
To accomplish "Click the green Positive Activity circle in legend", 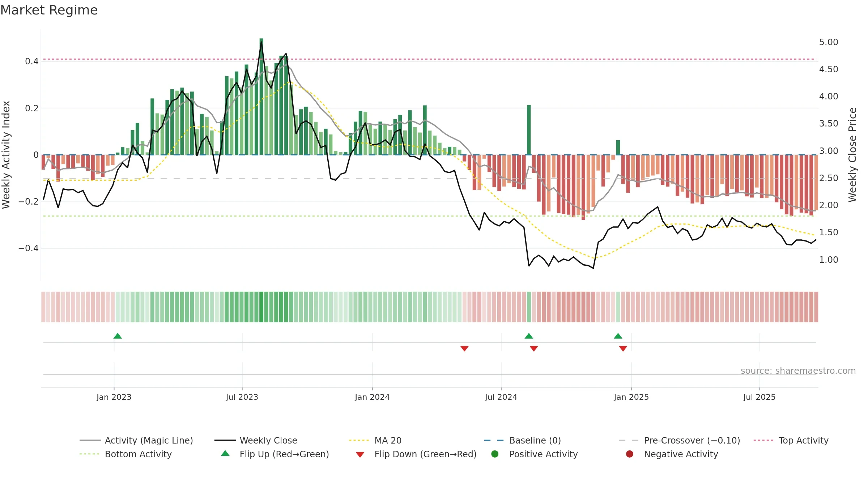I will [x=495, y=454].
